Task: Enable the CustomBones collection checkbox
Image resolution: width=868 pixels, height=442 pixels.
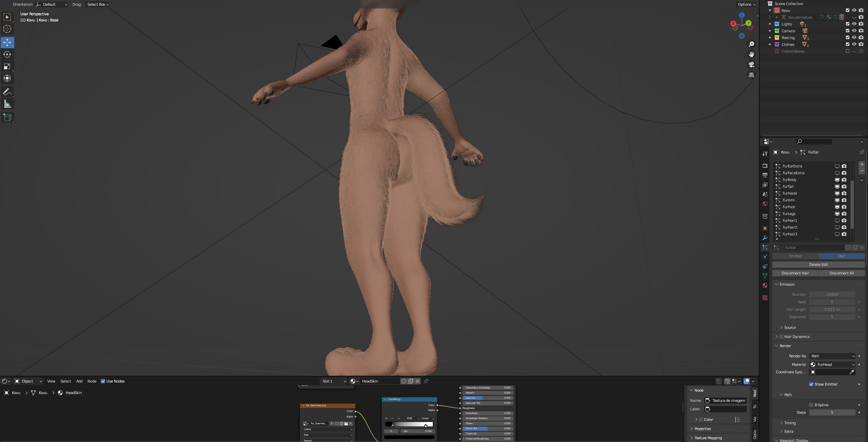Action: click(x=848, y=51)
